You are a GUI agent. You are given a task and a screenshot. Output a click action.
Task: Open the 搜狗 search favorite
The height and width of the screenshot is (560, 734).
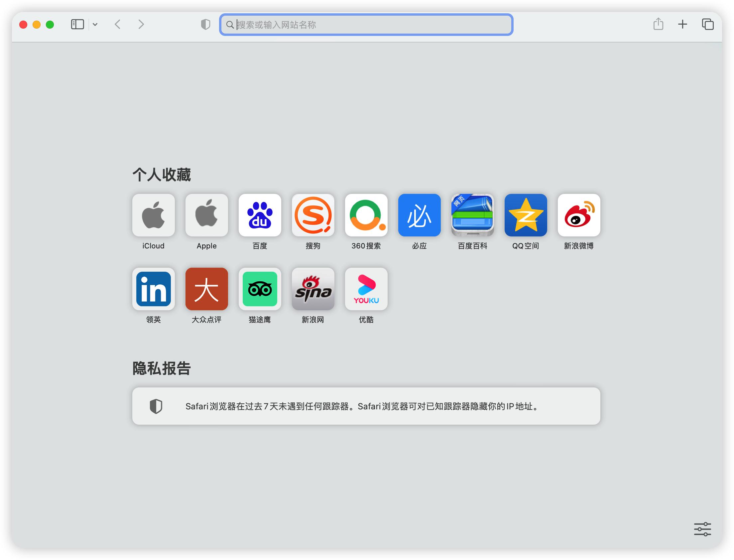click(x=313, y=215)
